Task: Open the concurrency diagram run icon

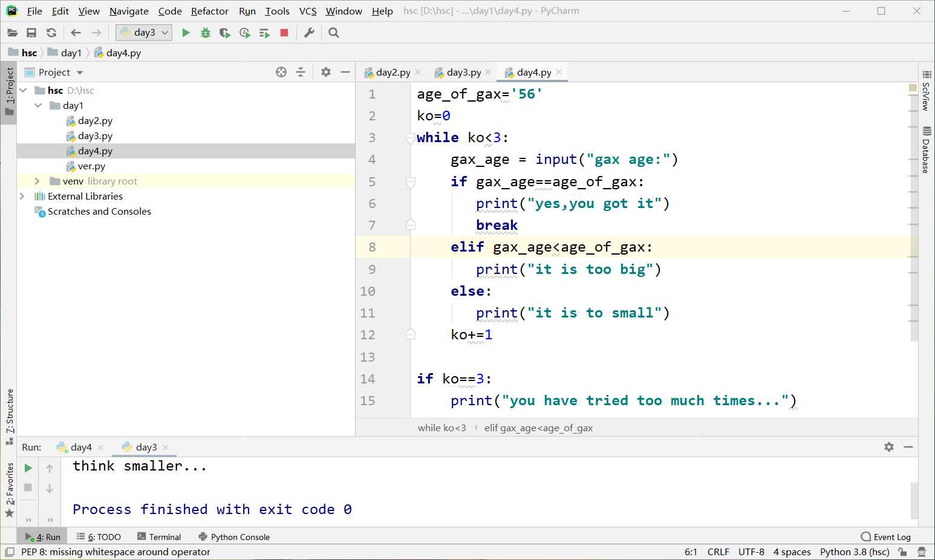Action: click(264, 33)
